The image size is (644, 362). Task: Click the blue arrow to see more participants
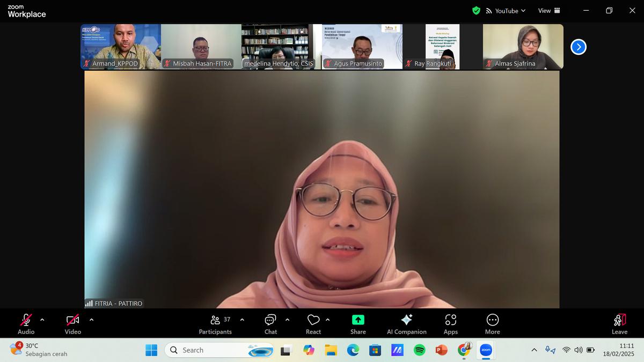(578, 47)
